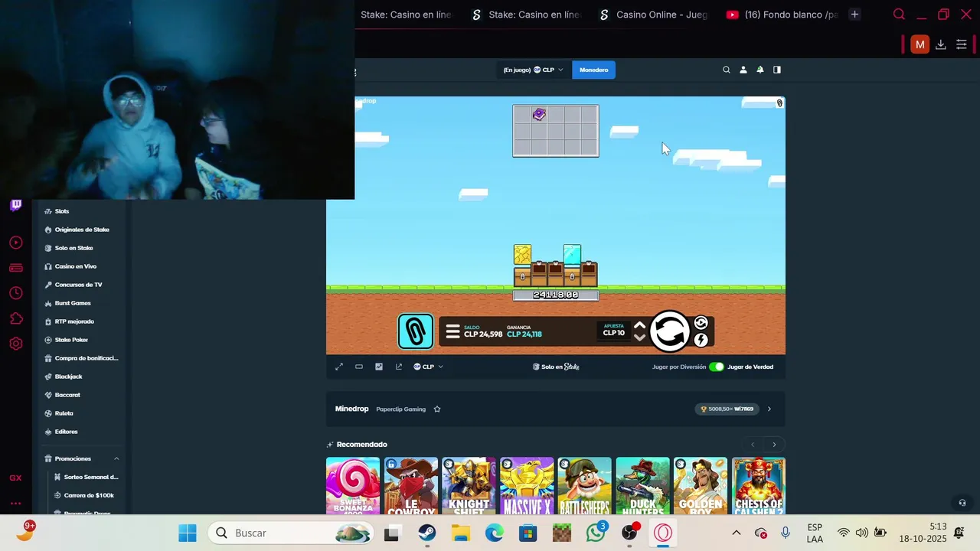Open Twitch icon in Opera sidebar

coord(15,205)
